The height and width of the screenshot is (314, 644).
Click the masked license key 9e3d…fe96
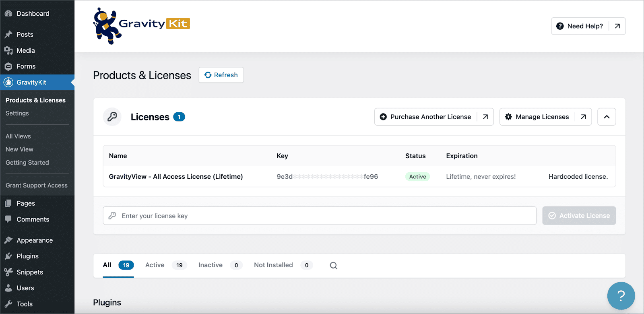coord(327,177)
